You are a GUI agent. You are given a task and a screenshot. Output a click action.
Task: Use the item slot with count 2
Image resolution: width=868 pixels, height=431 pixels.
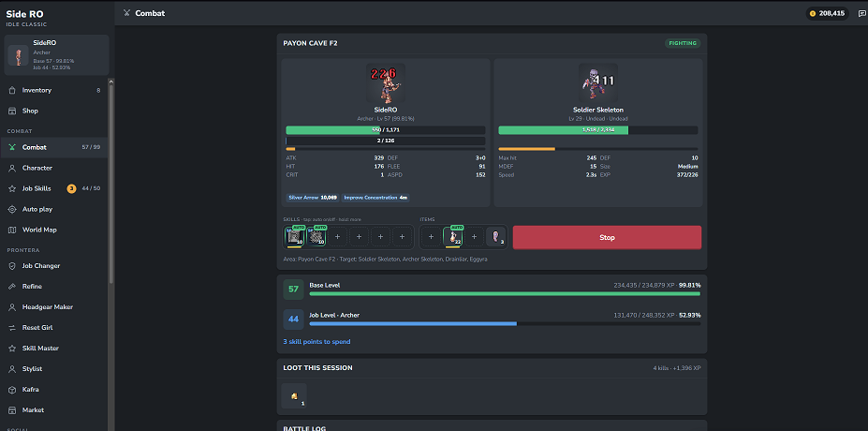[496, 237]
